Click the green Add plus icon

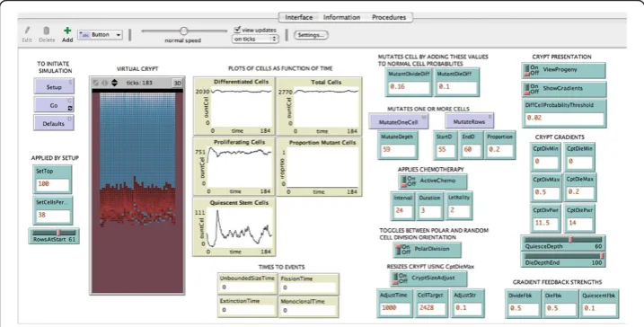point(67,31)
